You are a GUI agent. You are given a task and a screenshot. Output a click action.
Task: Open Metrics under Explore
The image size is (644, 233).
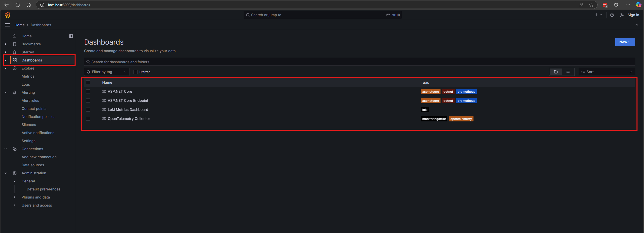28,76
